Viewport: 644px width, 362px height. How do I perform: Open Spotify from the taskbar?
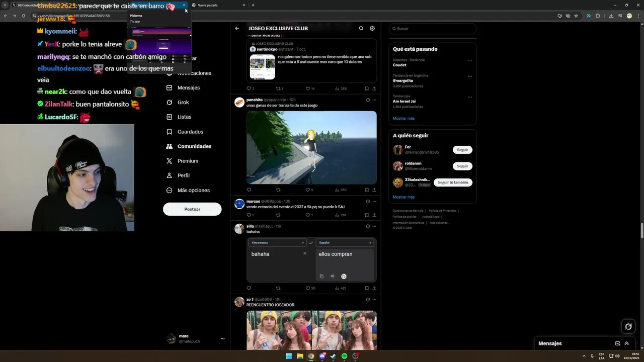pyautogui.click(x=344, y=356)
